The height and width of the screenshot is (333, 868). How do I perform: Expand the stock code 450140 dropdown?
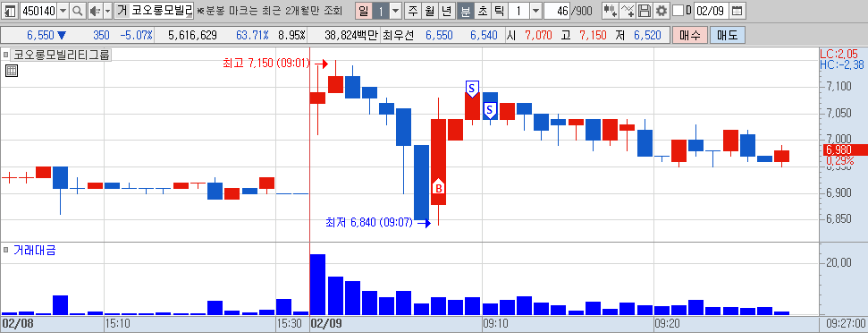pos(63,10)
